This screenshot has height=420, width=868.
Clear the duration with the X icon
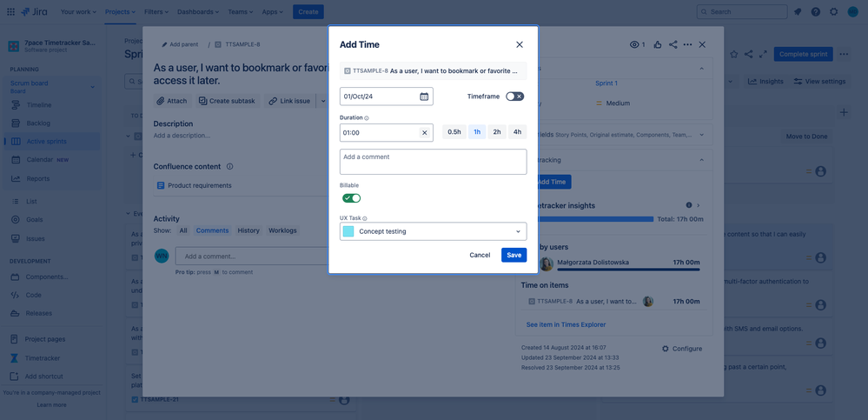tap(424, 133)
